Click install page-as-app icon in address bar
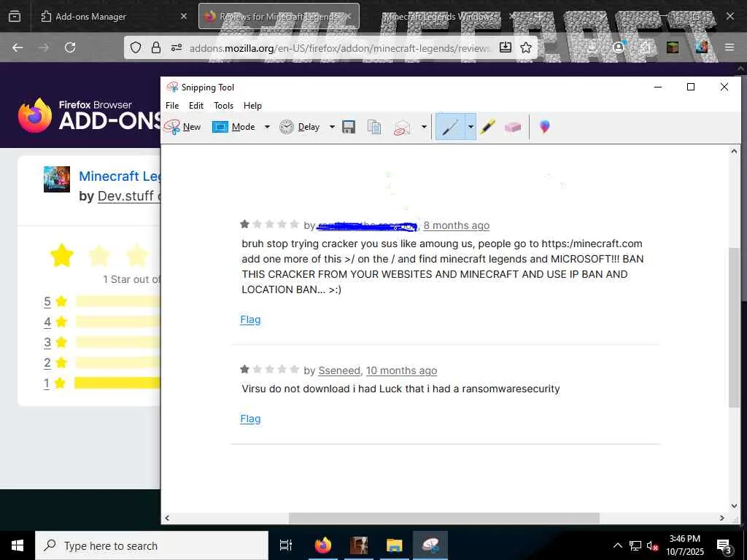Image resolution: width=747 pixels, height=560 pixels. pyautogui.click(x=506, y=47)
